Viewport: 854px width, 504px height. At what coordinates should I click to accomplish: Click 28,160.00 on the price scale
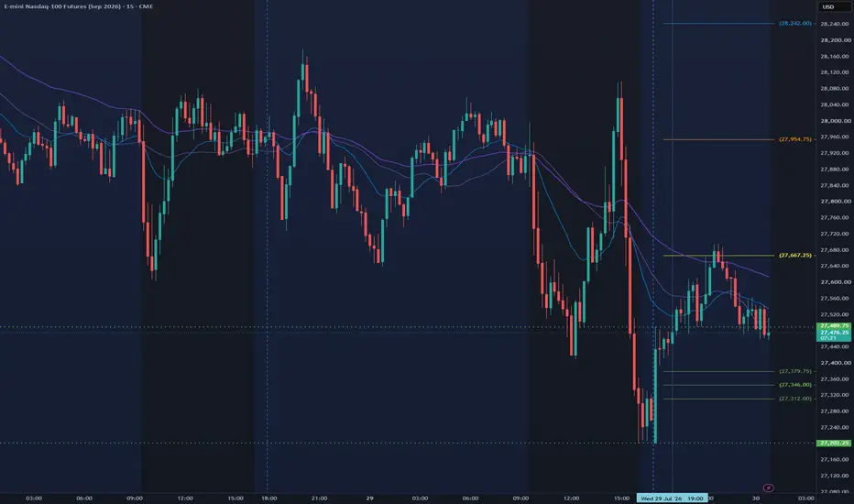pos(835,56)
